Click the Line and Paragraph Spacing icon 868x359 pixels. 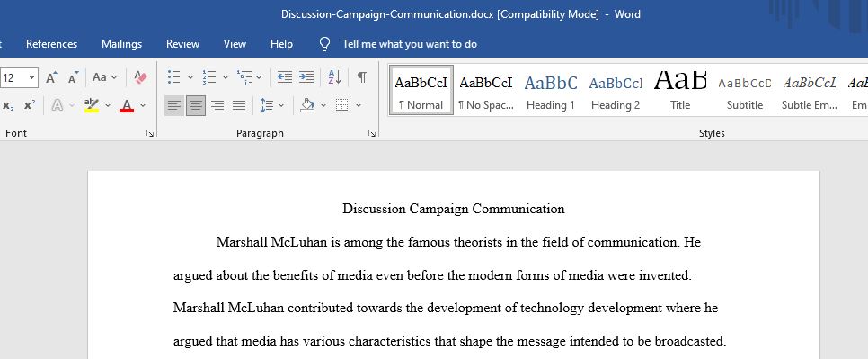tap(268, 105)
